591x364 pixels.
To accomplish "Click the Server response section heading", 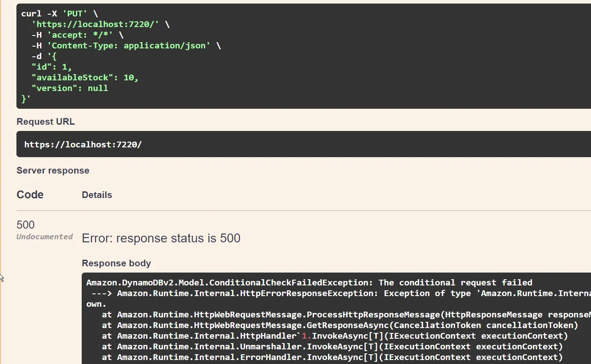I will [53, 170].
